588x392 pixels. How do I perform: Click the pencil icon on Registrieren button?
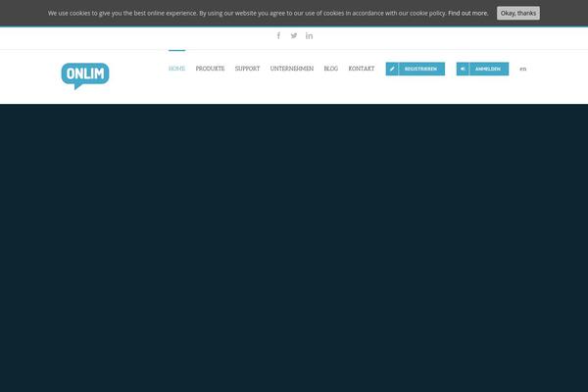[392, 69]
